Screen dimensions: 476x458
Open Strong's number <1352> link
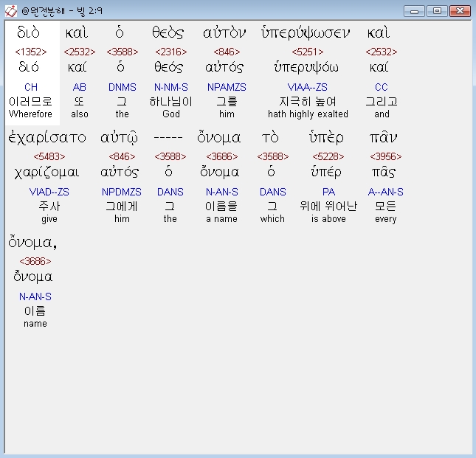pyautogui.click(x=31, y=52)
